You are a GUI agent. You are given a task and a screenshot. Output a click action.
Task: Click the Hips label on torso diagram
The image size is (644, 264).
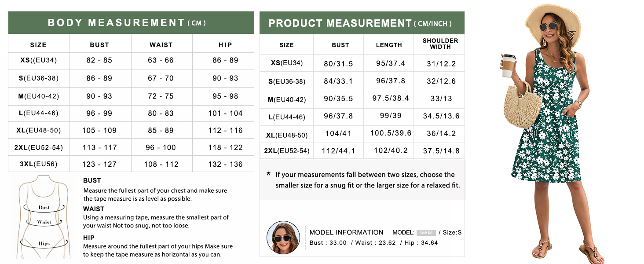click(44, 243)
